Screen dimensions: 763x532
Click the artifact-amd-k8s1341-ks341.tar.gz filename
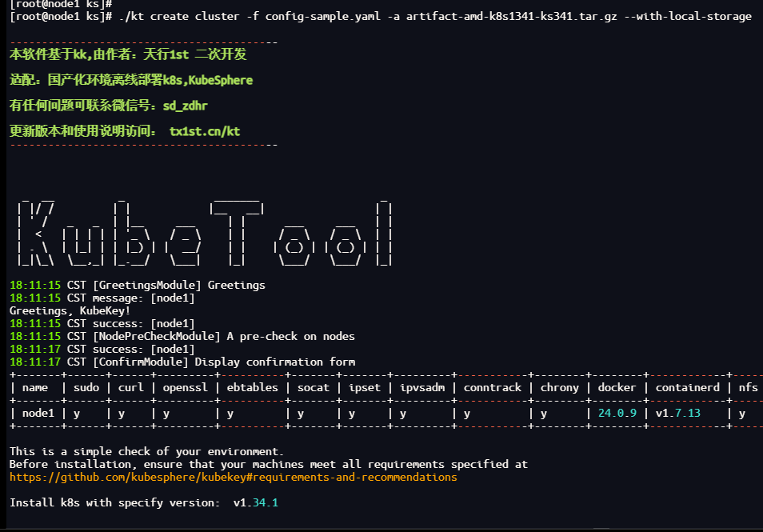coord(511,17)
